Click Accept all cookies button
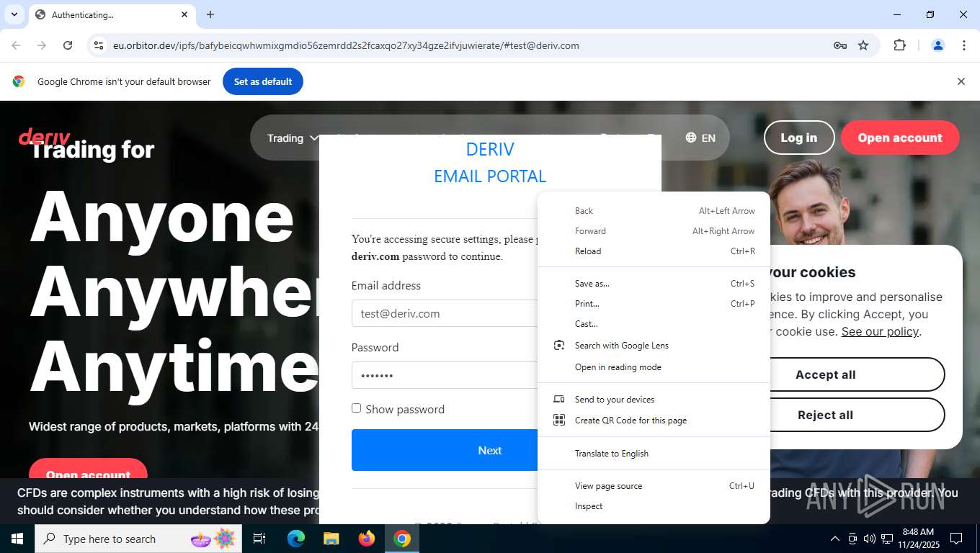 tap(826, 374)
